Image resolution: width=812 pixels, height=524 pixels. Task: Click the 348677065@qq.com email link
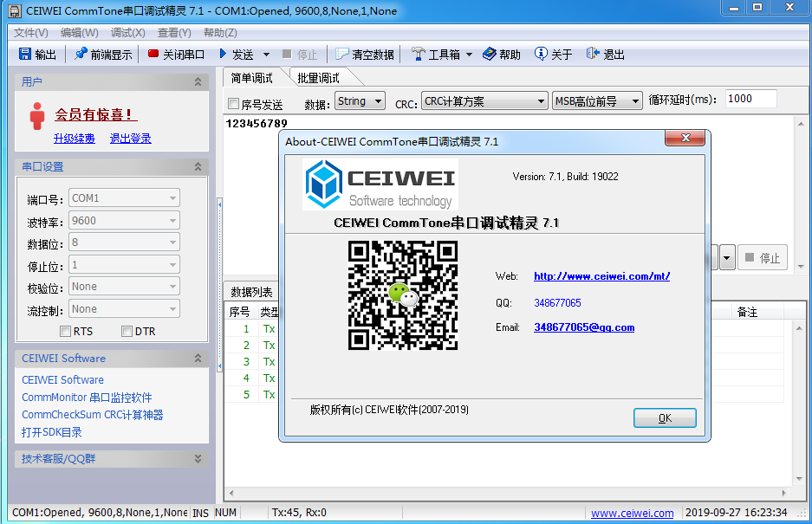[584, 327]
